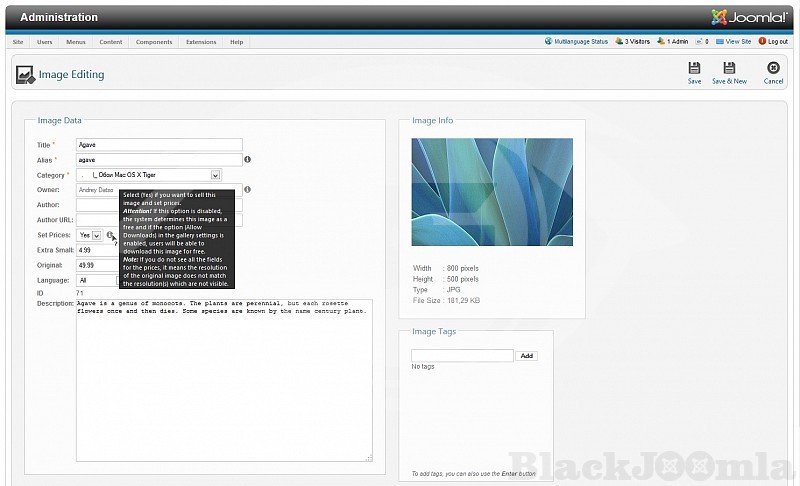This screenshot has height=486, width=800.
Task: Open the Extensions menu
Action: pyautogui.click(x=200, y=42)
